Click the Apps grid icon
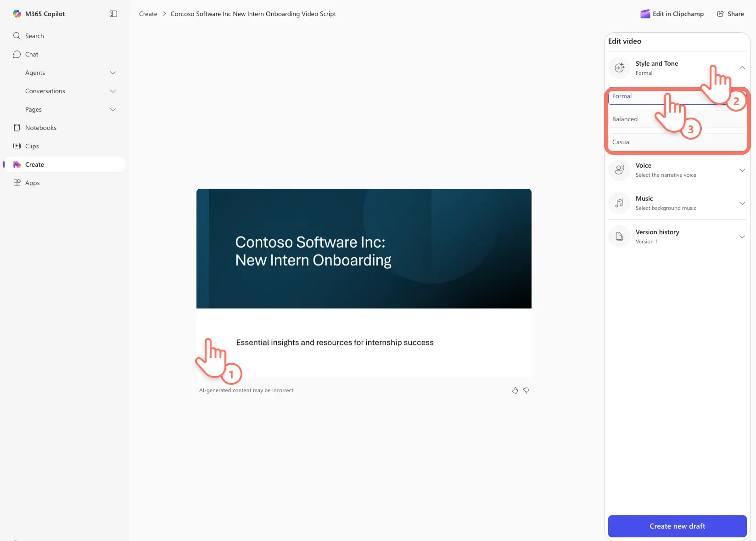 17,183
